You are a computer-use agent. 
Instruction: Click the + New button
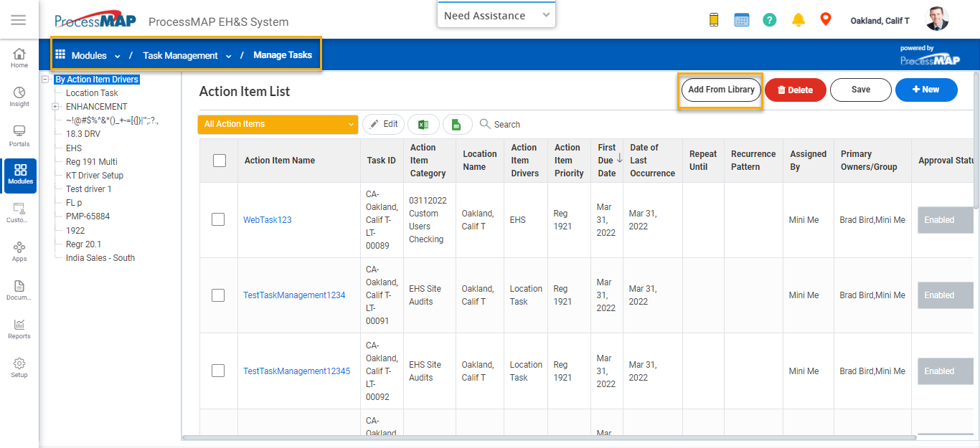point(926,90)
